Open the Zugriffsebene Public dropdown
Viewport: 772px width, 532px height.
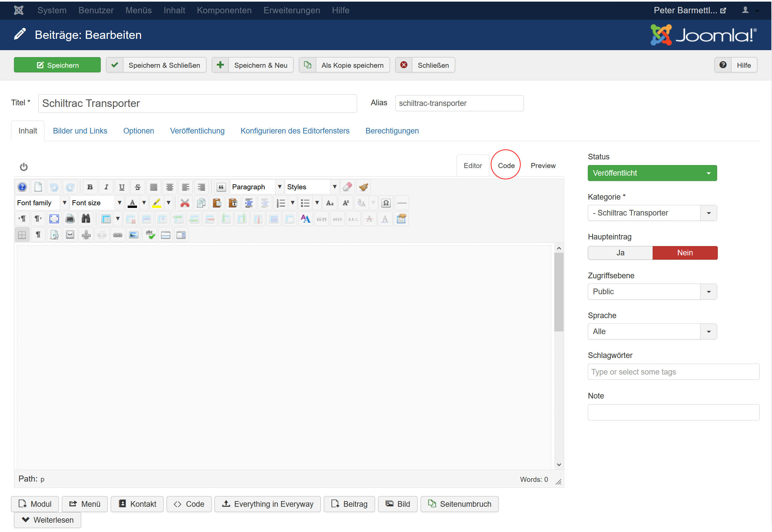pos(652,292)
